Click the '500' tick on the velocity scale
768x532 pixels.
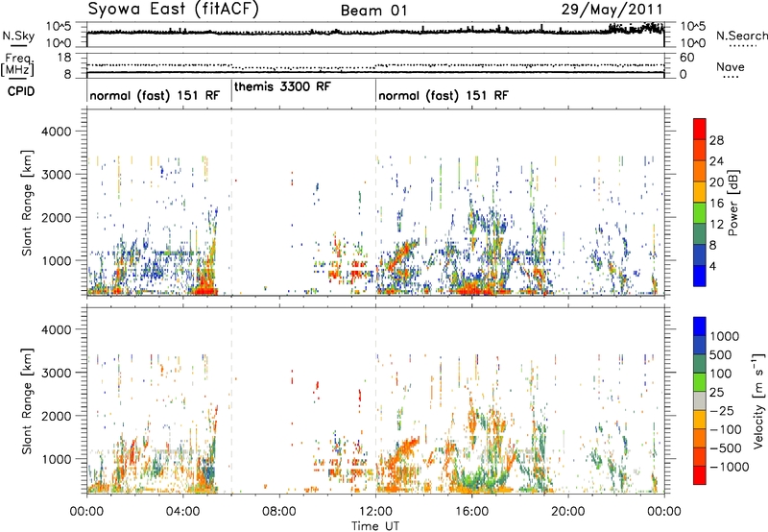pos(721,355)
